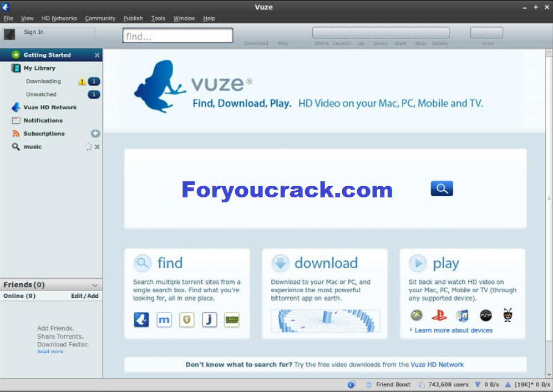Select the Vuze frog search site icon
This screenshot has height=392, width=553.
141,320
